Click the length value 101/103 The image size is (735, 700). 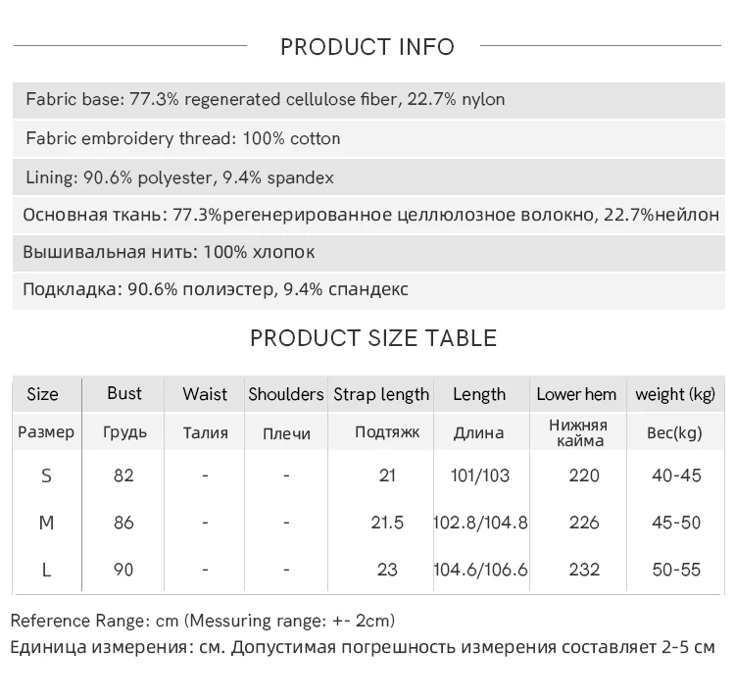480,476
